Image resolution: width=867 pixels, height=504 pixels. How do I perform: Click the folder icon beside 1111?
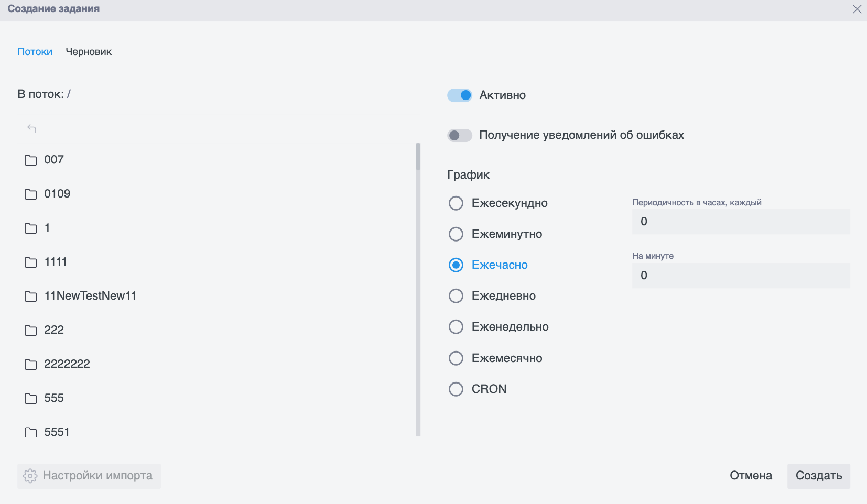pyautogui.click(x=31, y=262)
